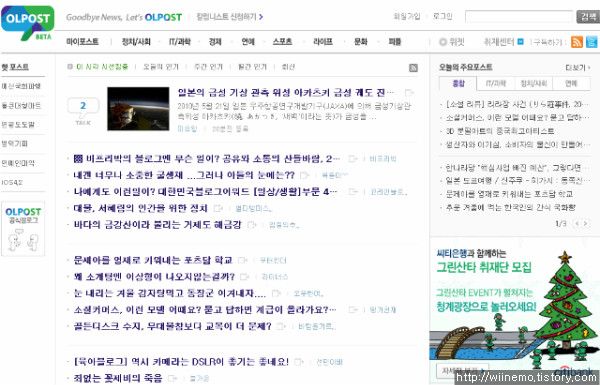Image resolution: width=600 pixels, height=385 pixels.
Task: Open 추운 겨울에 먹는 한국인의 간식 sidebar post
Action: tap(510, 207)
